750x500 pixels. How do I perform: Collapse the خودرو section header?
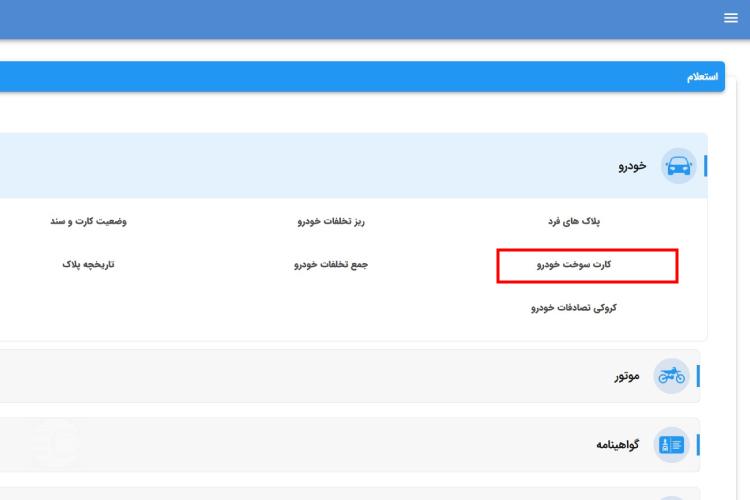pyautogui.click(x=354, y=166)
